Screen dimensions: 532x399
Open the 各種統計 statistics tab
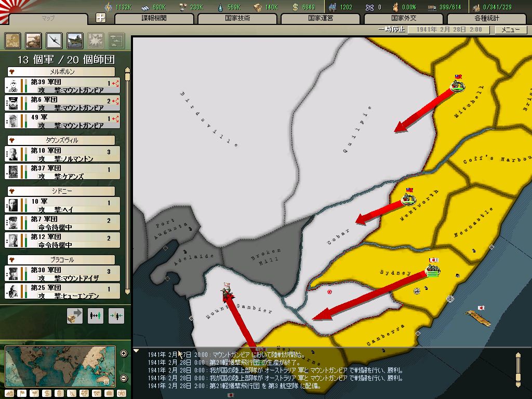[487, 19]
